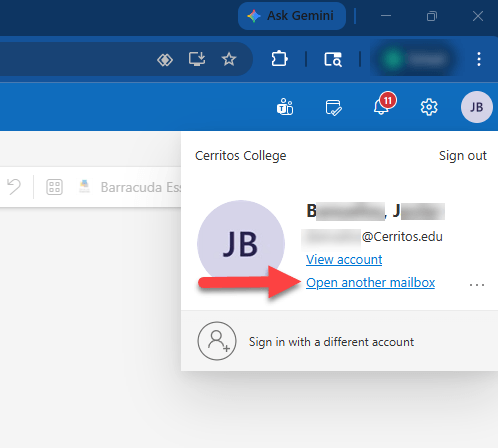The width and height of the screenshot is (498, 448).
Task: Click the undo arrow in ribbon
Action: point(14,187)
